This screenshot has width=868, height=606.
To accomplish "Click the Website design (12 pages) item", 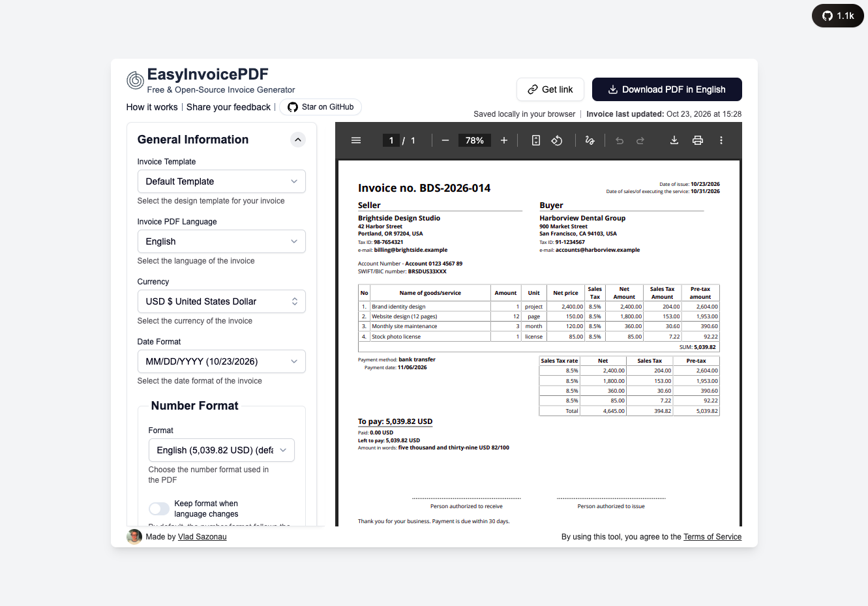I will click(x=404, y=316).
